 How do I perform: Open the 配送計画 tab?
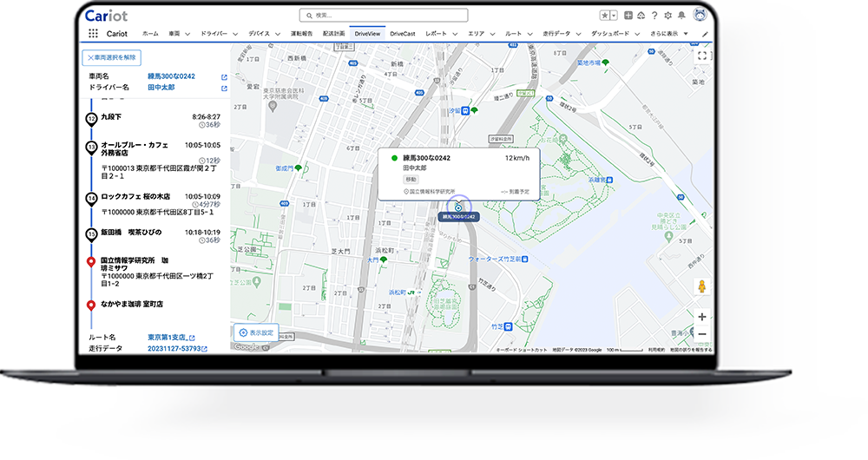(333, 34)
